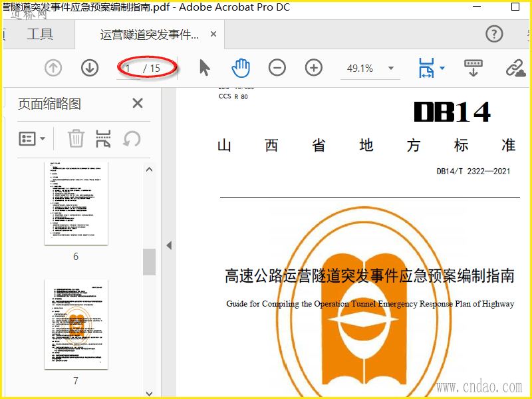Collapse the side panel with the triangle arrow

click(x=169, y=245)
